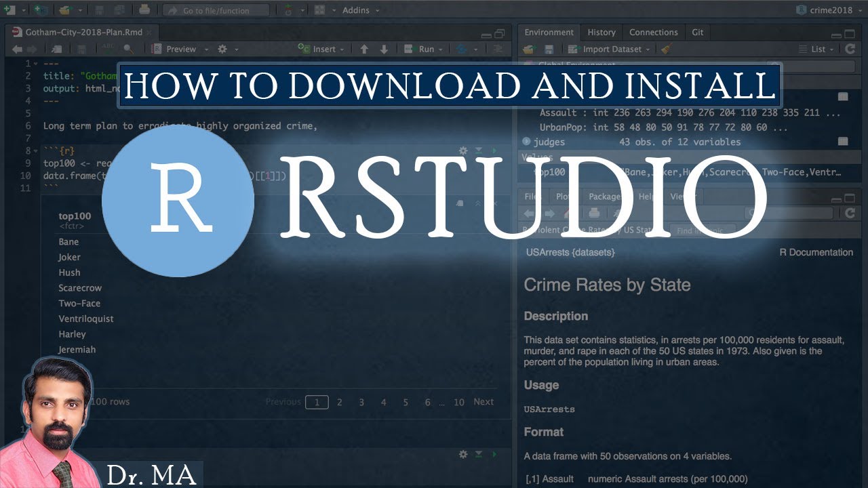
Task: Expand the judges data object
Action: pyautogui.click(x=527, y=142)
